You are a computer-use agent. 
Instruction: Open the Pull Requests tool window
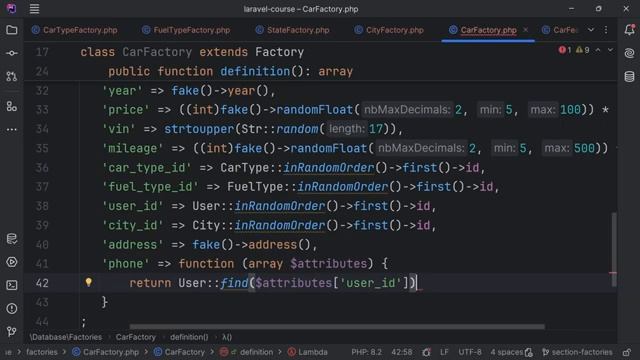tap(11, 76)
